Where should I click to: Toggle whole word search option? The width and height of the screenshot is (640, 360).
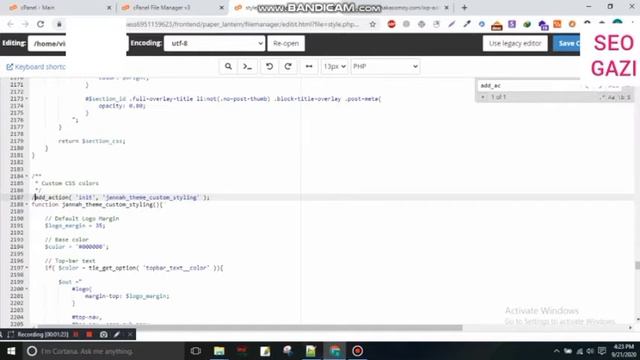[622, 97]
